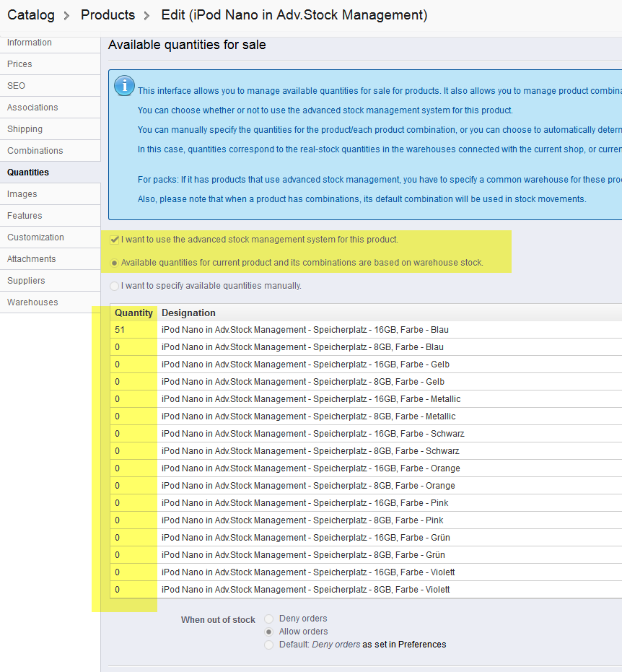622x672 pixels.
Task: Choose Default Deny orders as set in Preferences
Action: coord(268,645)
